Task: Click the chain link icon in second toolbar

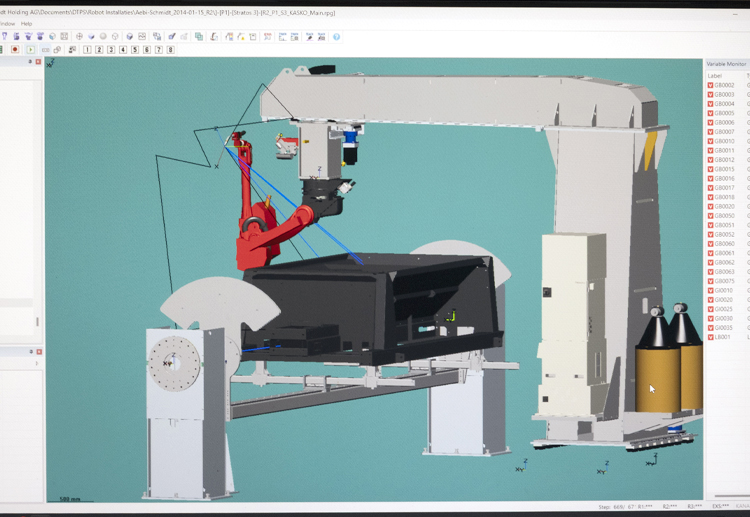Action: pos(57,49)
